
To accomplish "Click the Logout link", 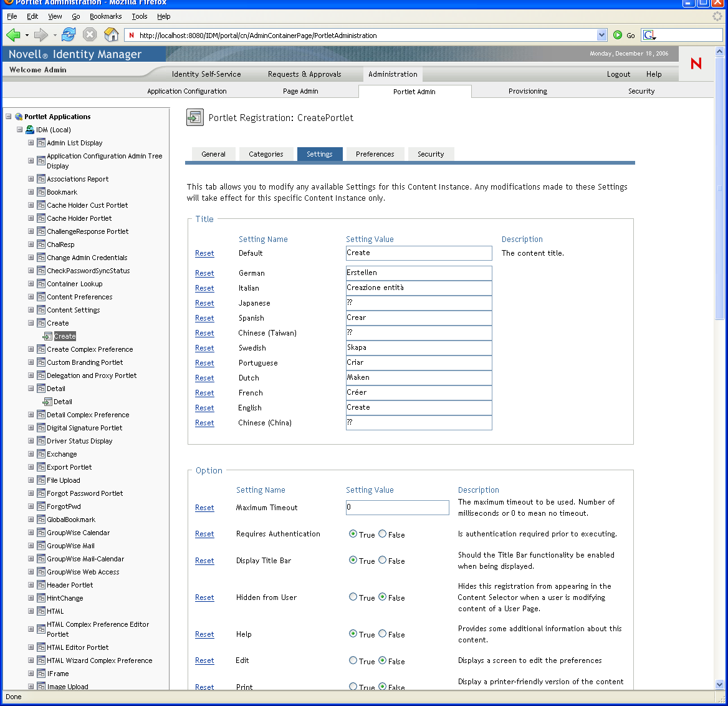I will pos(618,74).
